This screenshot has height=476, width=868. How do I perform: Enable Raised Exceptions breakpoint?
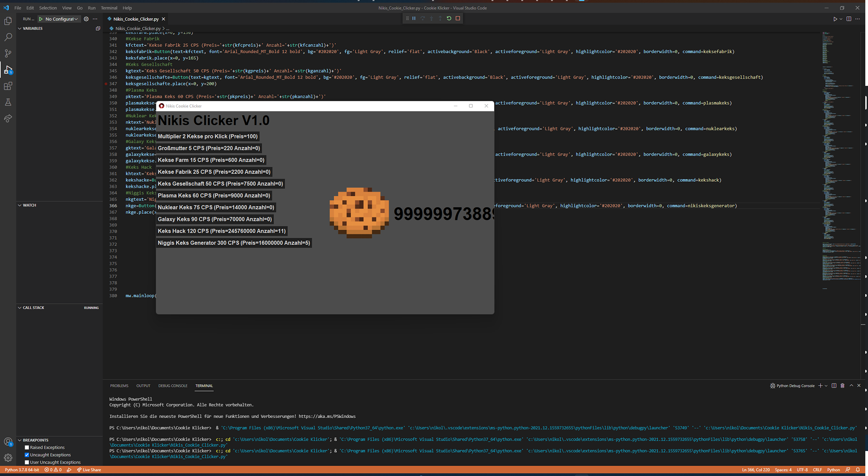point(27,448)
